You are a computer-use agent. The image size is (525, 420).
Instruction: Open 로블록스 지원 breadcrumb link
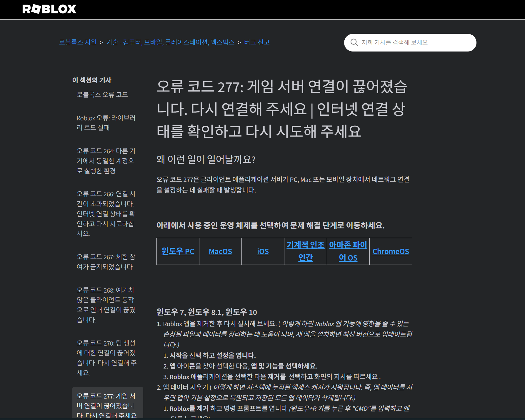click(x=78, y=42)
